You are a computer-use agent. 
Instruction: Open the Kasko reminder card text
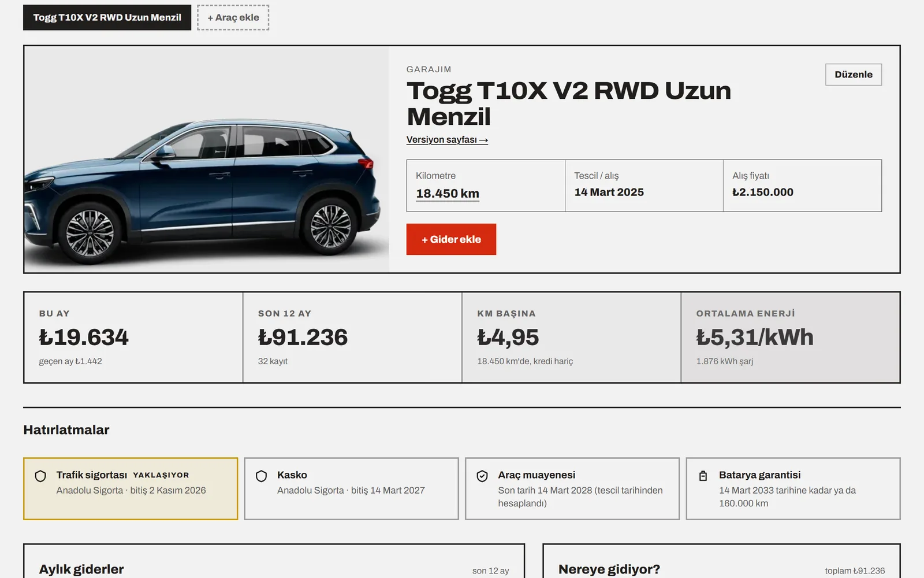351,490
